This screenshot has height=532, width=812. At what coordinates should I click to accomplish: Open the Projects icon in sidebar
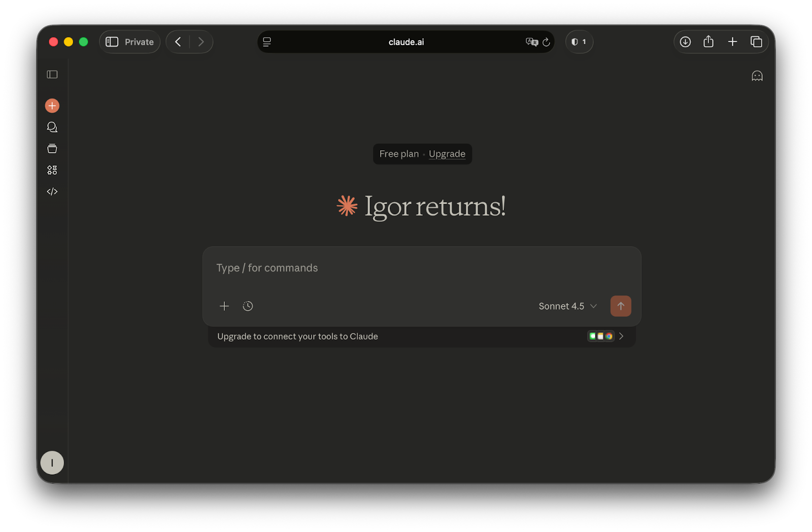click(52, 149)
